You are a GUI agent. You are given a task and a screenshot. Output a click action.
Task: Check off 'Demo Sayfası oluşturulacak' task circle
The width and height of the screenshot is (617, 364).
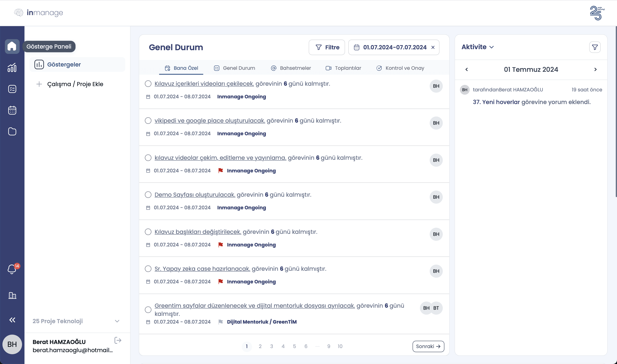[148, 195]
